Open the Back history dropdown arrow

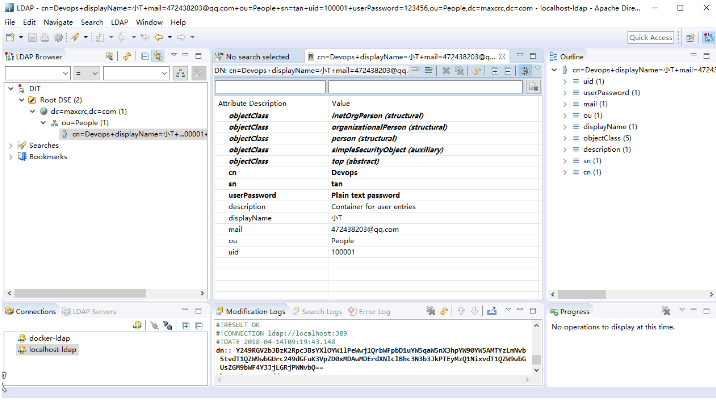click(x=170, y=37)
